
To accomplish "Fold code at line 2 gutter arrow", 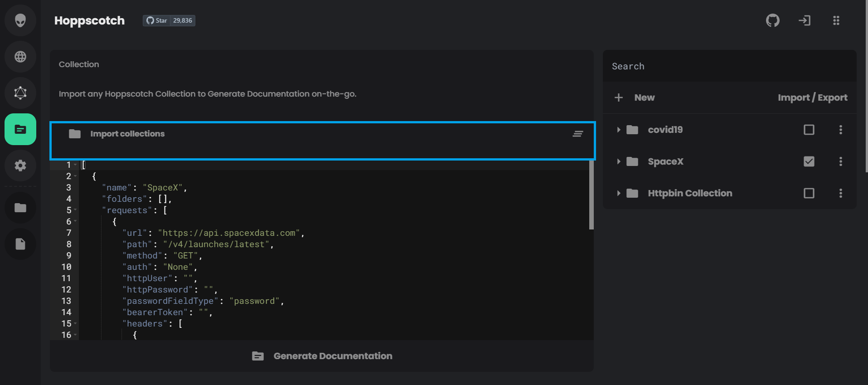I will tap(75, 176).
